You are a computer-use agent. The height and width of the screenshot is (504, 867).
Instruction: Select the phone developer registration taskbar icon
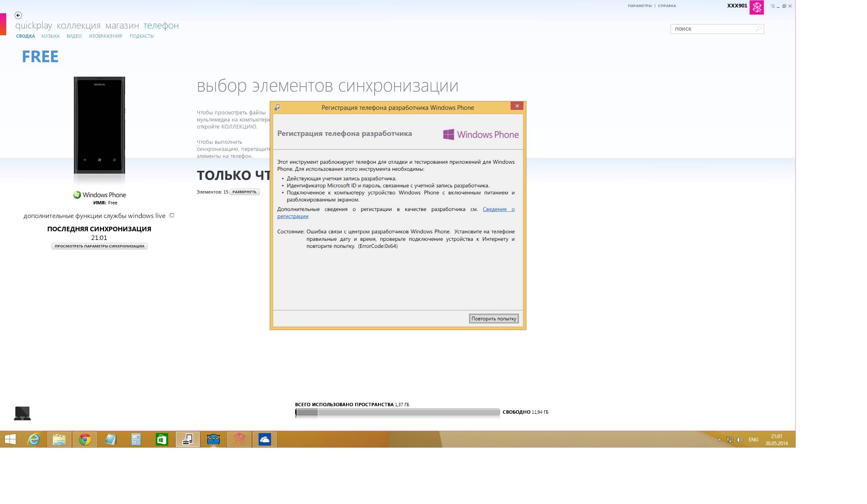[x=188, y=439]
